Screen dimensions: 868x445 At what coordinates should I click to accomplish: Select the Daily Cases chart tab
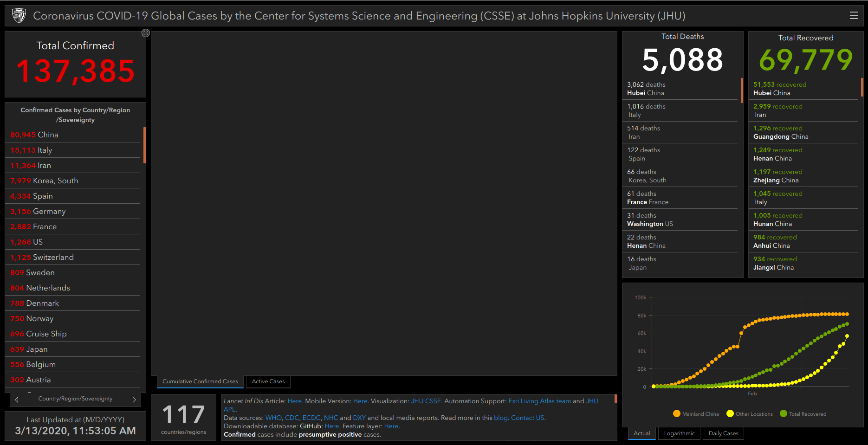[723, 433]
